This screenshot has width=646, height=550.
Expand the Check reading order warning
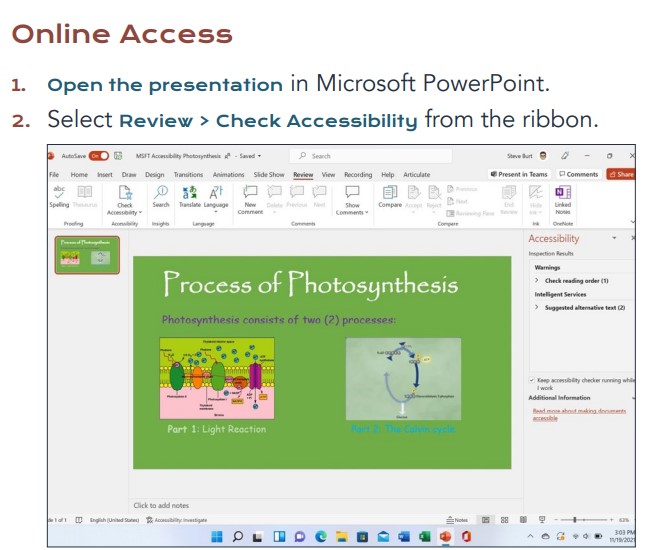pyautogui.click(x=537, y=281)
